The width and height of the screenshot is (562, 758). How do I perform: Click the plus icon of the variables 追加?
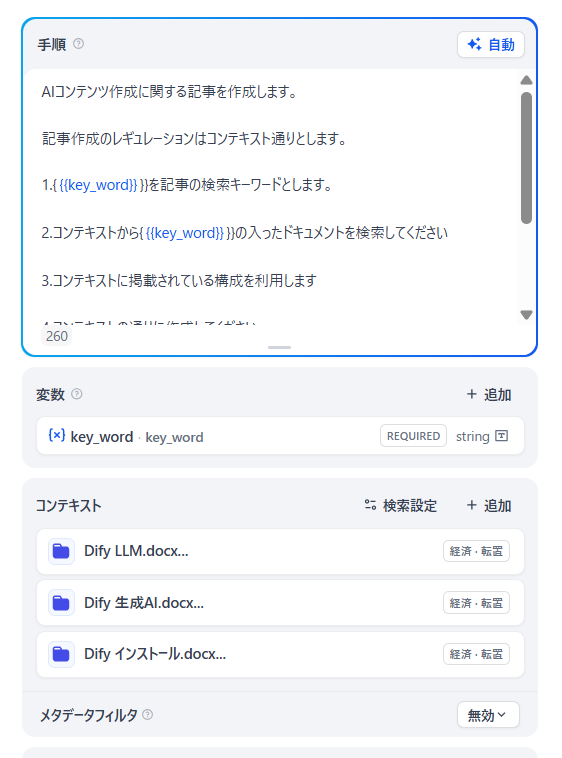472,394
